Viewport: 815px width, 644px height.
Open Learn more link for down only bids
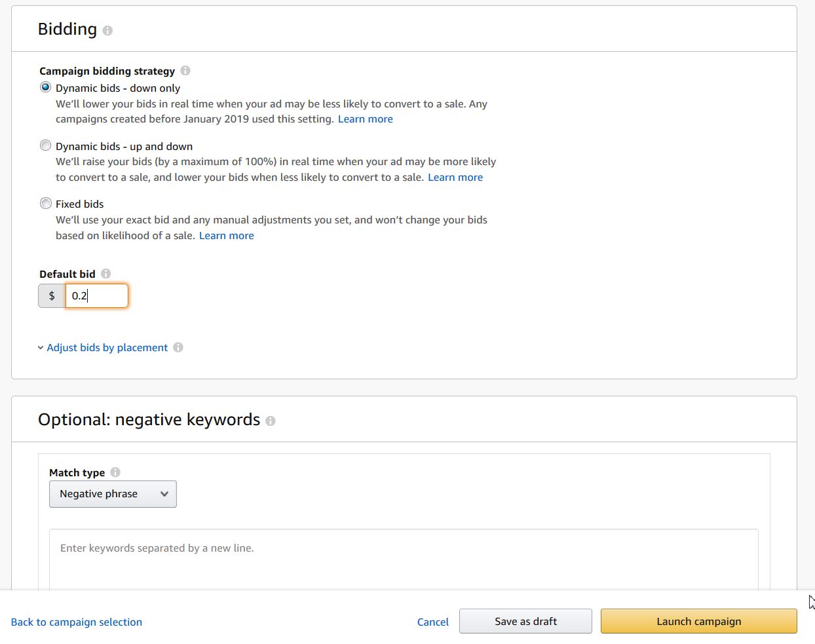click(x=365, y=119)
